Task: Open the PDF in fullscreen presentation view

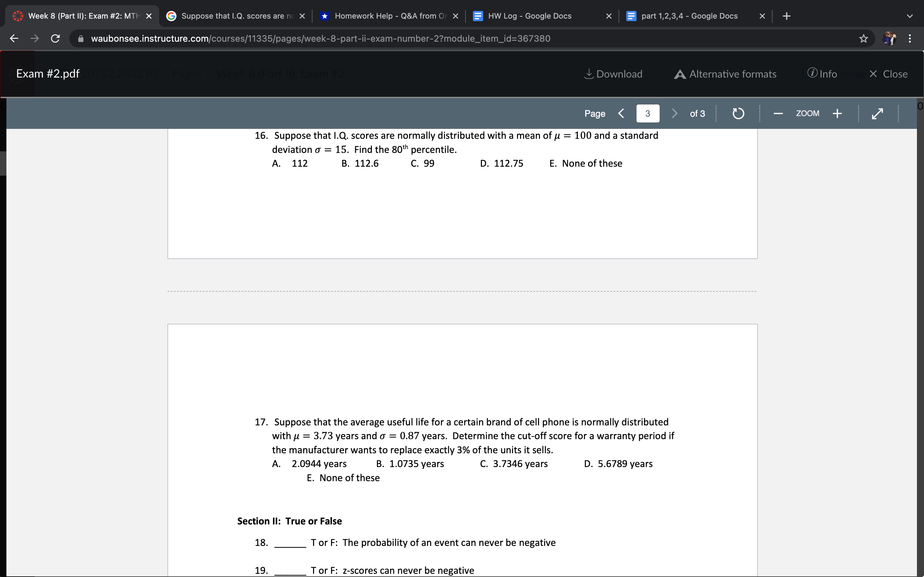Action: [878, 113]
